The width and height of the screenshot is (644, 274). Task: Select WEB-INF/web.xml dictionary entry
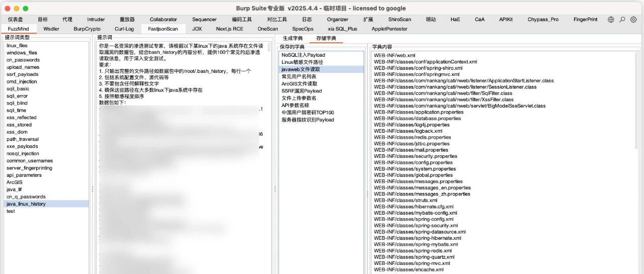pyautogui.click(x=394, y=55)
